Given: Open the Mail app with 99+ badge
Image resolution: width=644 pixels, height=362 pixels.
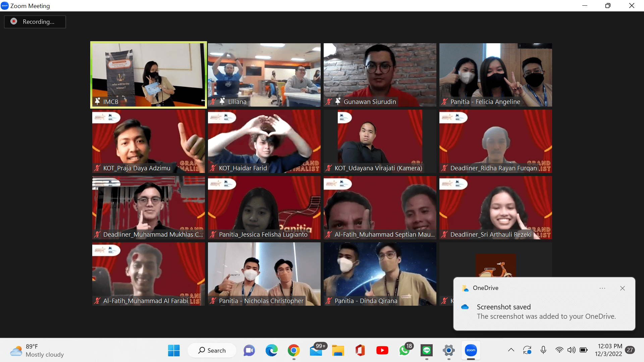Looking at the screenshot, I should tap(316, 350).
